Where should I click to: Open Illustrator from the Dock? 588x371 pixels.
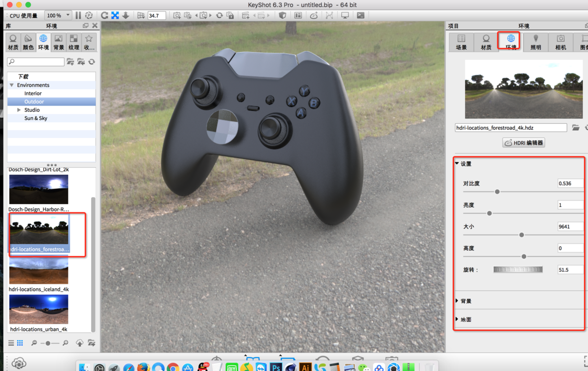(305, 367)
